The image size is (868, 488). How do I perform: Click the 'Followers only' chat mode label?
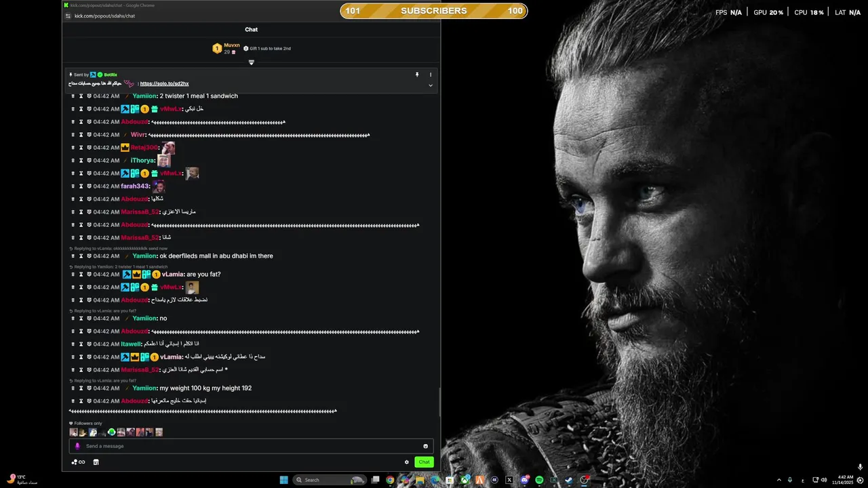click(x=85, y=424)
